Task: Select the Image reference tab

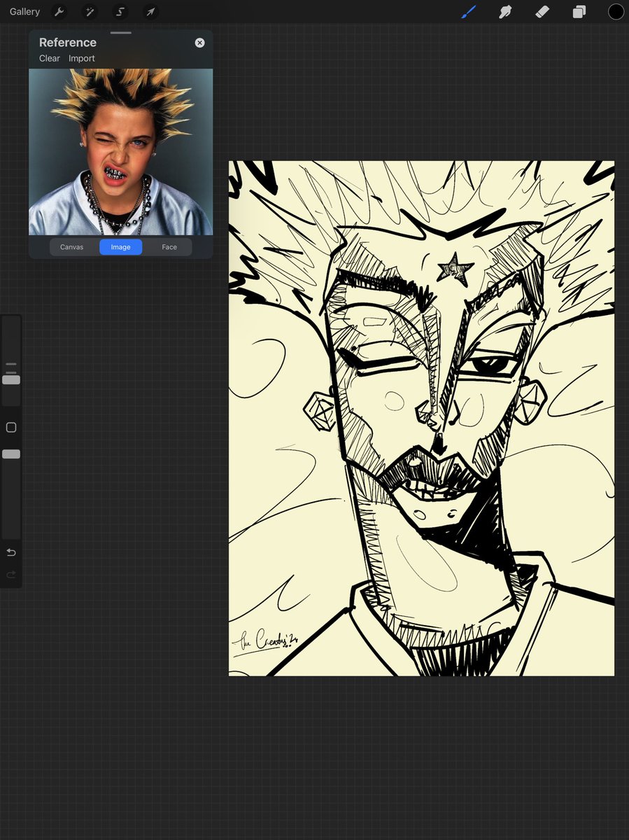Action: 120,247
